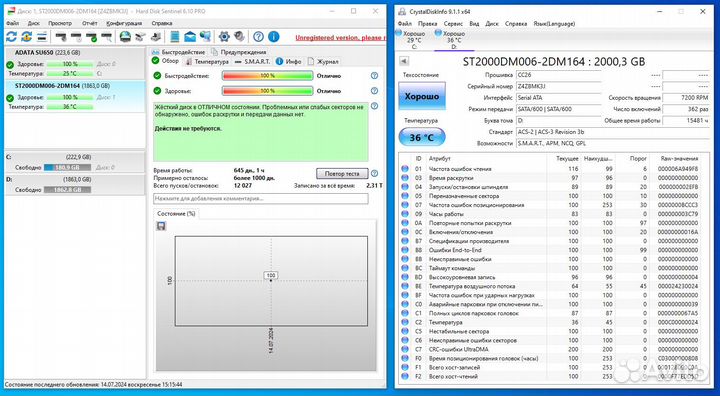Click the monitor with globe icon
The width and height of the screenshot is (720, 396).
click(x=205, y=37)
